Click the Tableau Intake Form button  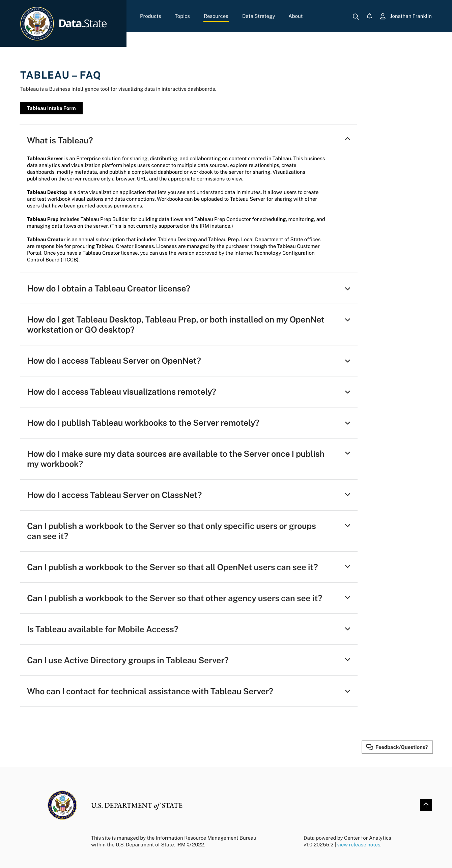tap(51, 108)
